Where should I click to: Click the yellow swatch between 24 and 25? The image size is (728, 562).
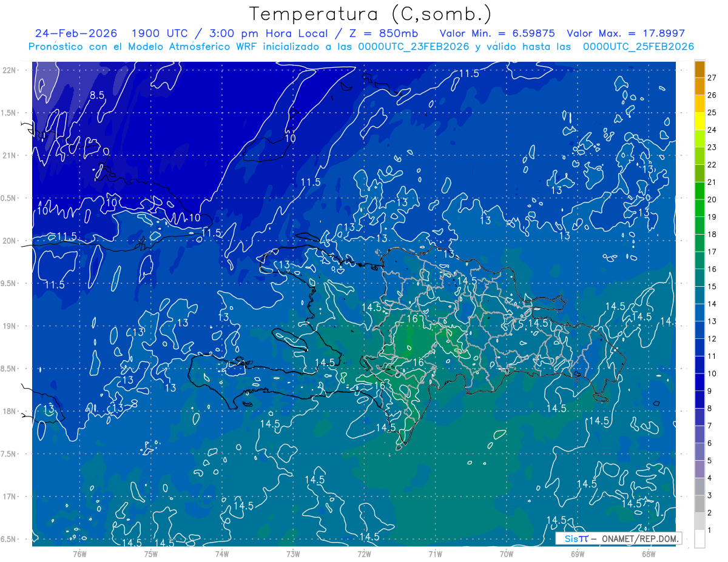pos(699,121)
